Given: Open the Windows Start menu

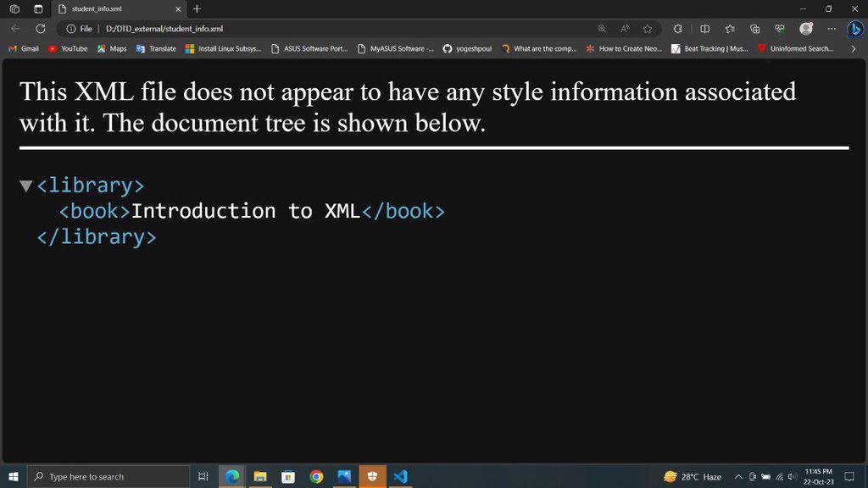Looking at the screenshot, I should [x=14, y=476].
